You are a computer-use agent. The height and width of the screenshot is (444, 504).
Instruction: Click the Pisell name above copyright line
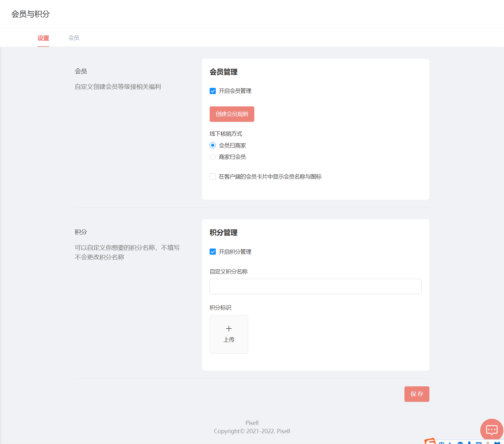(x=252, y=423)
